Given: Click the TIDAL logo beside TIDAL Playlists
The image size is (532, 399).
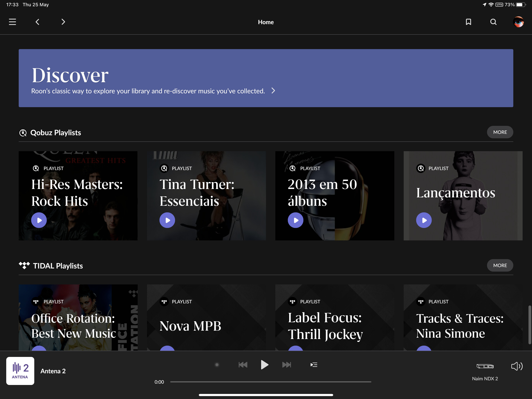Looking at the screenshot, I should point(24,265).
